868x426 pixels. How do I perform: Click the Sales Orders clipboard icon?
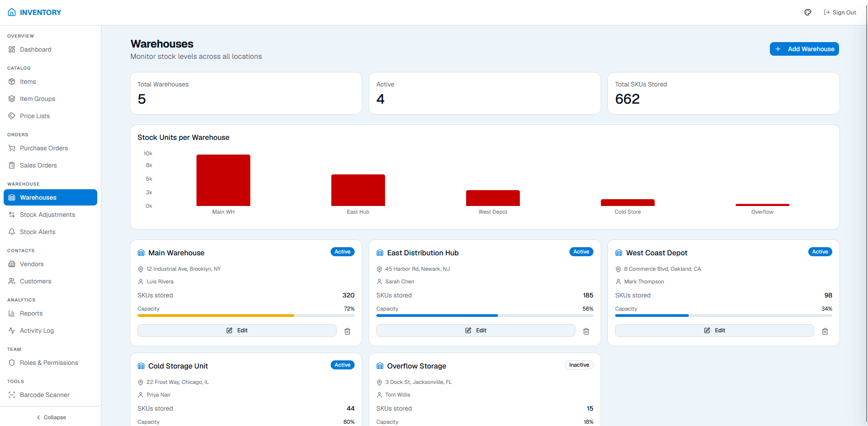(12, 165)
